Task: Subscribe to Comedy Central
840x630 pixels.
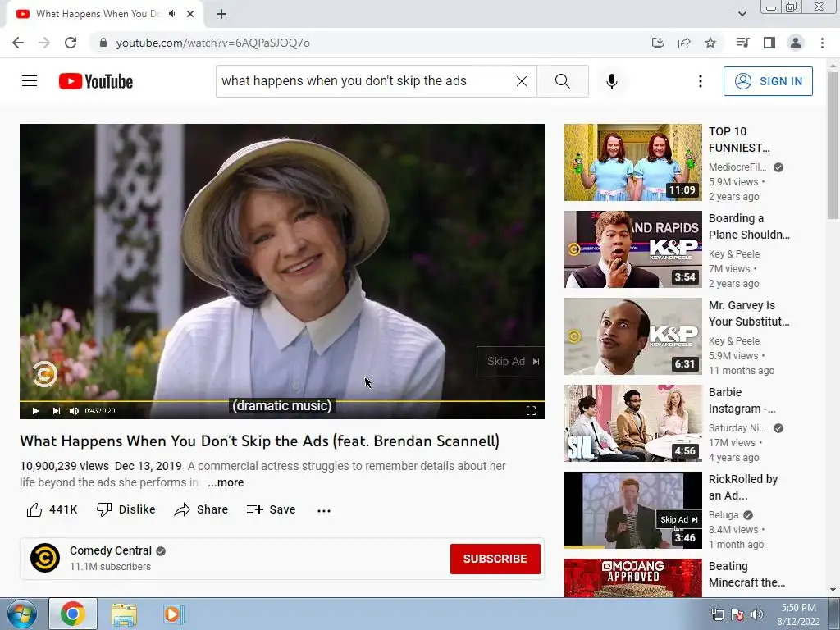Action: (495, 559)
